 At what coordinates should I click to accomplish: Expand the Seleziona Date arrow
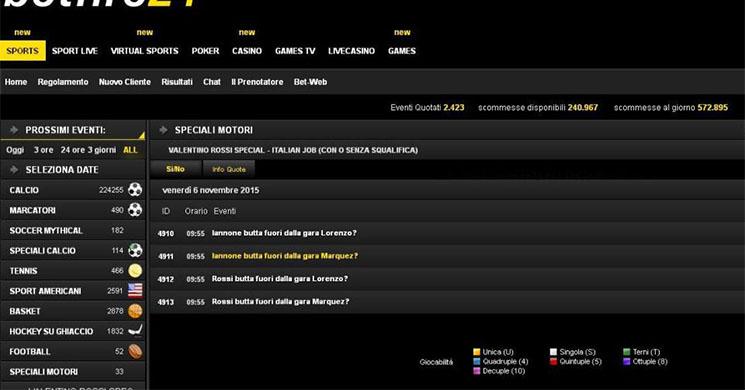[14, 170]
